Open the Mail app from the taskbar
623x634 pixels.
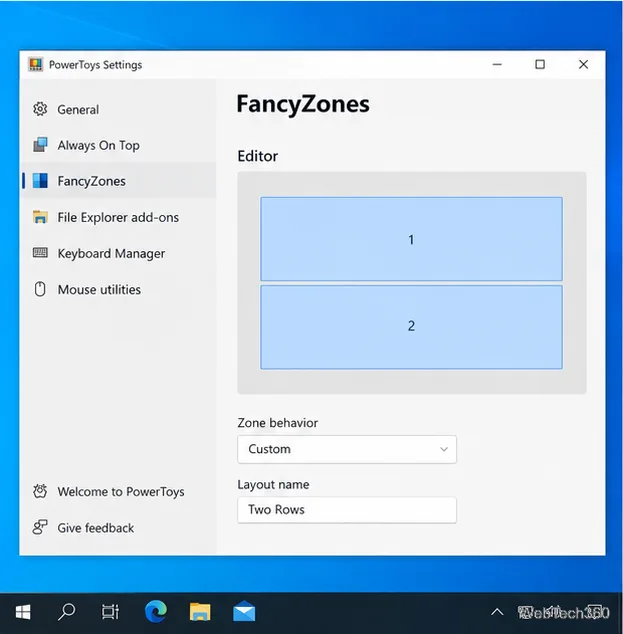(244, 612)
